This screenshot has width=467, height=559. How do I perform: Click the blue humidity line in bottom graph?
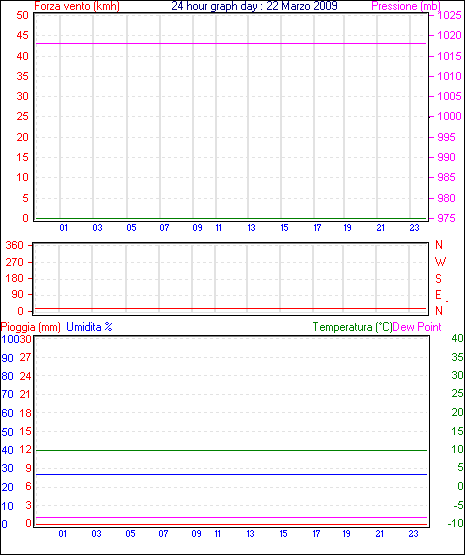click(231, 475)
